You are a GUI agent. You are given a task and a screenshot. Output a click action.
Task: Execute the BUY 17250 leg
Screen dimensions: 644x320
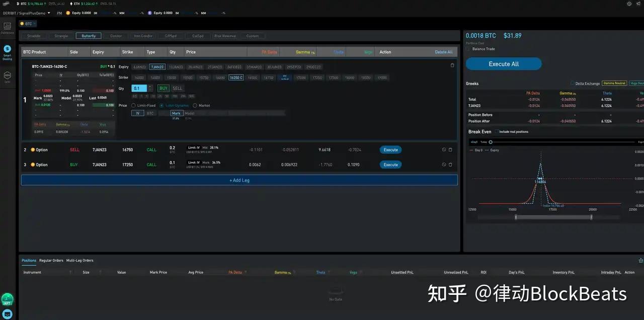(x=390, y=165)
